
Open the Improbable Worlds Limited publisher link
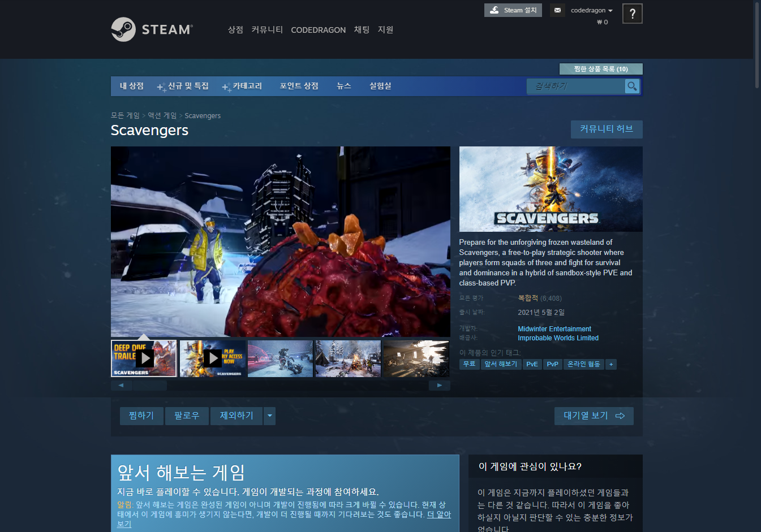[558, 338]
